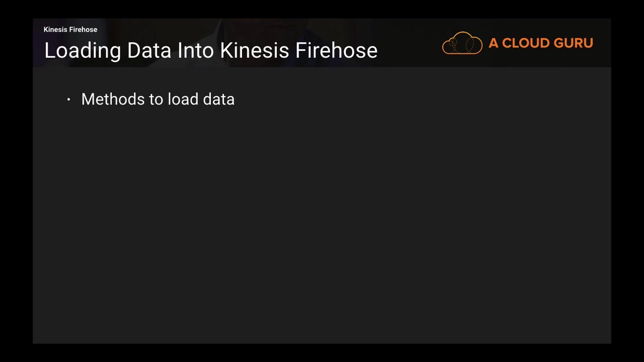This screenshot has width=644, height=362.
Task: Click the "Loading Data Into Kinesis Firehose" slide title
Action: 211,51
